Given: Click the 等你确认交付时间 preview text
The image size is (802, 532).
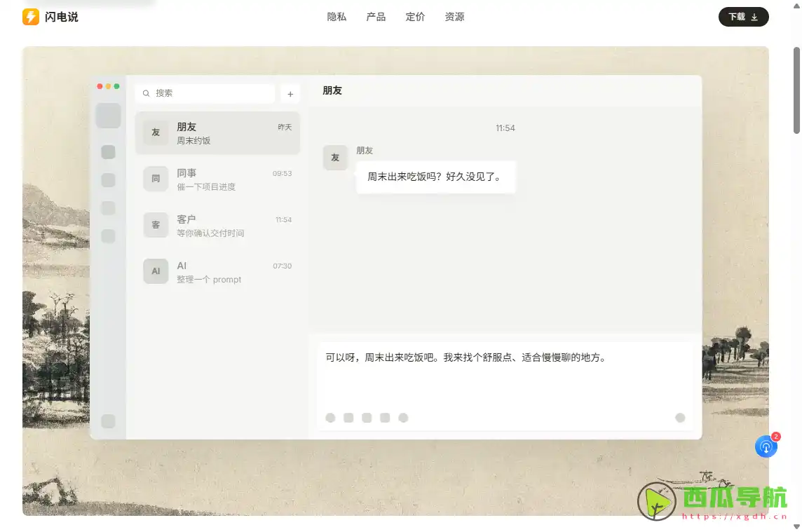Looking at the screenshot, I should pos(210,233).
